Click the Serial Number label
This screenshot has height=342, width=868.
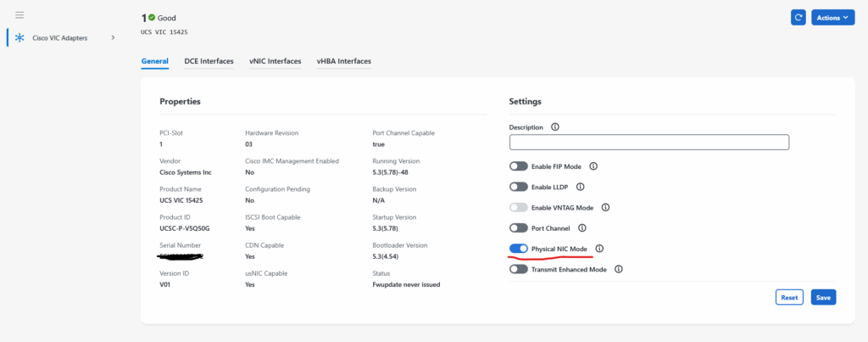[x=180, y=245]
